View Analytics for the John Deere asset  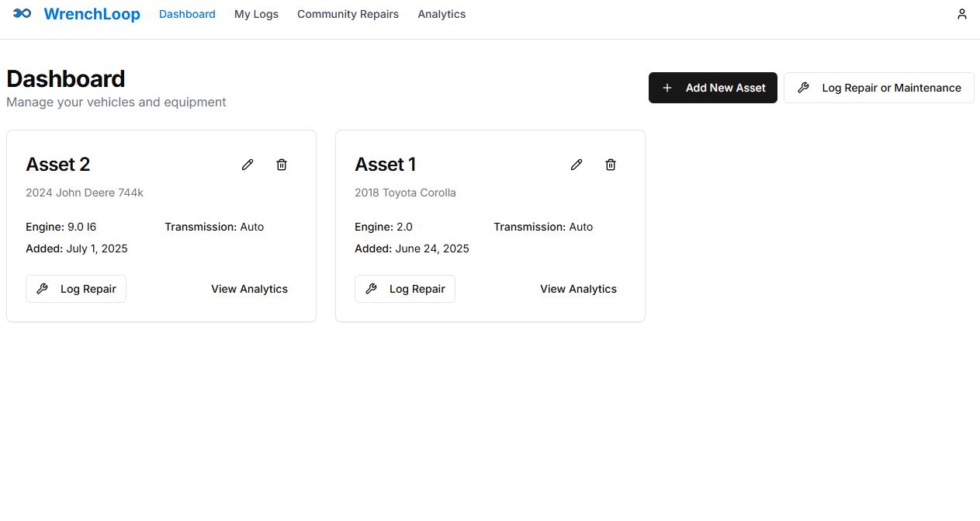[249, 289]
